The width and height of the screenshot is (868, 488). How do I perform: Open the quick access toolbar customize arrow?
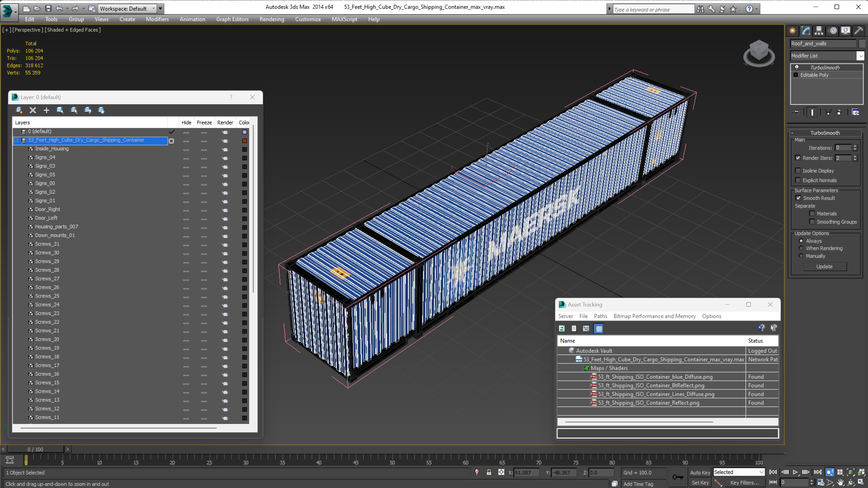(160, 9)
